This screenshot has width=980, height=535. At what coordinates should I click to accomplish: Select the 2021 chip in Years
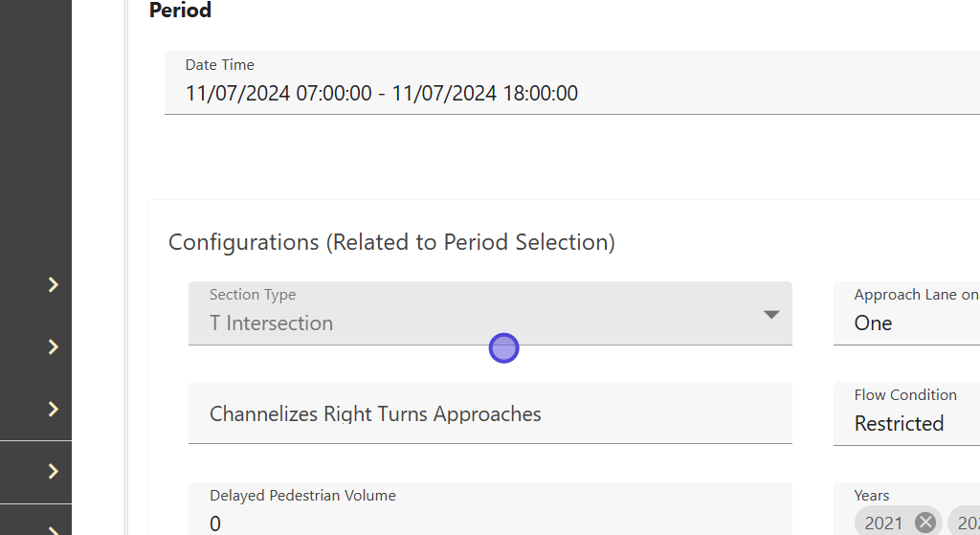883,523
